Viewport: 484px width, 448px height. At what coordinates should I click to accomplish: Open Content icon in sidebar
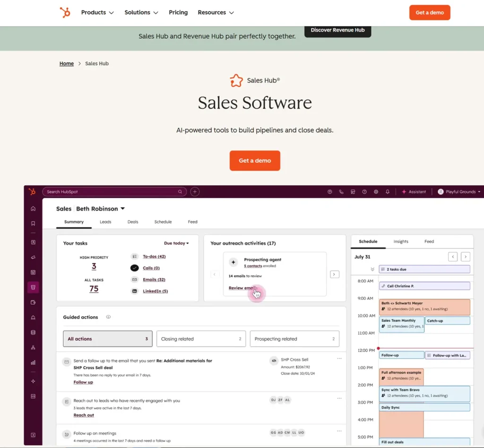pos(33,272)
